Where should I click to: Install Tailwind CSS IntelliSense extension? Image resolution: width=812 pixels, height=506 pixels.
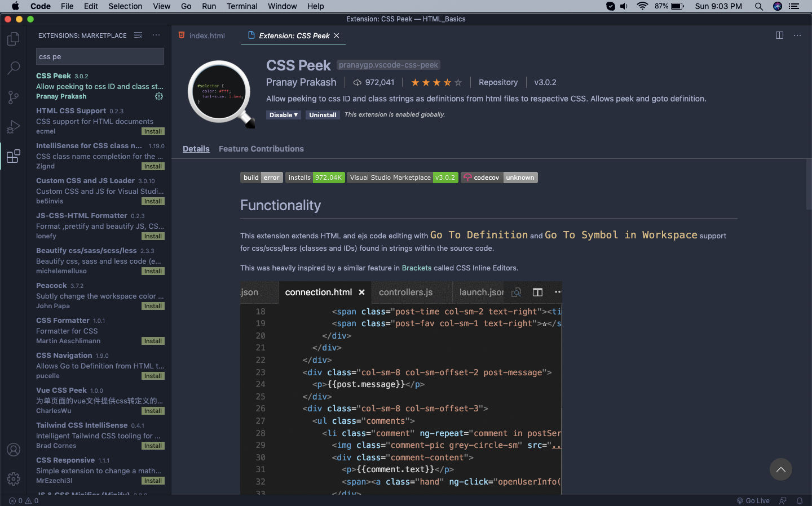coord(153,446)
